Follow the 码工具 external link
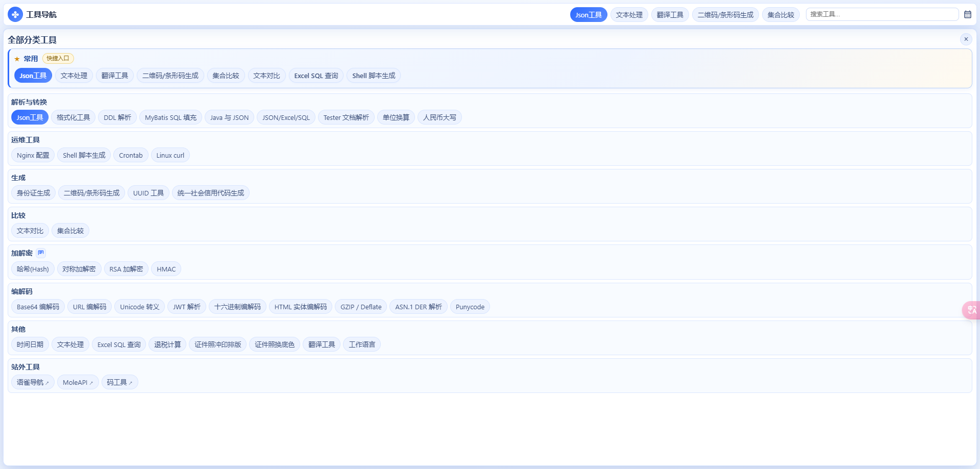This screenshot has height=469, width=980. (119, 382)
